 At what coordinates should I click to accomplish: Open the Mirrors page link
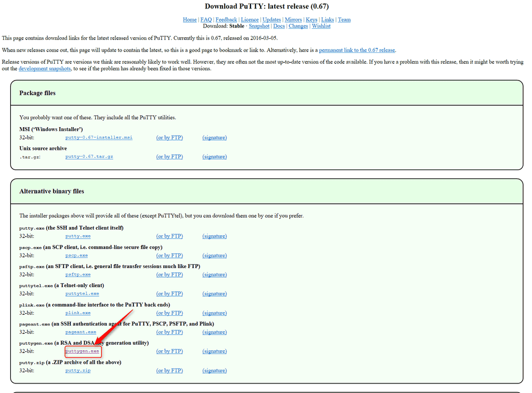293,20
